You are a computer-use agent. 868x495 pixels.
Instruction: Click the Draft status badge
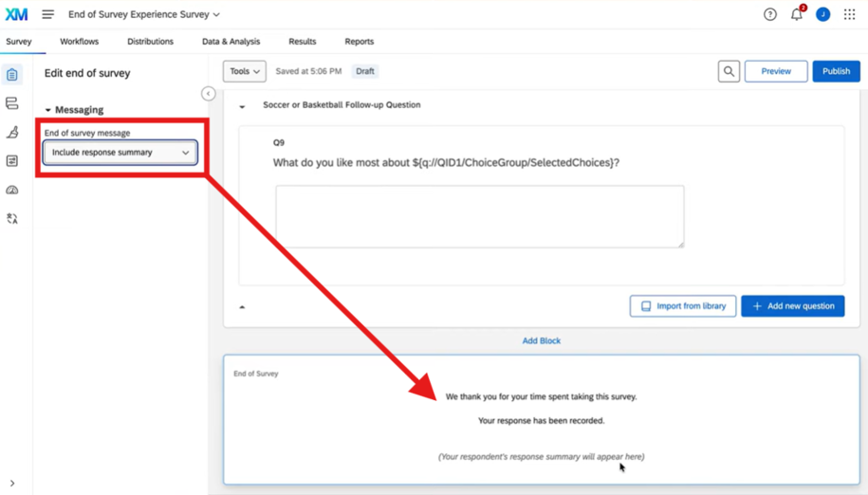365,71
